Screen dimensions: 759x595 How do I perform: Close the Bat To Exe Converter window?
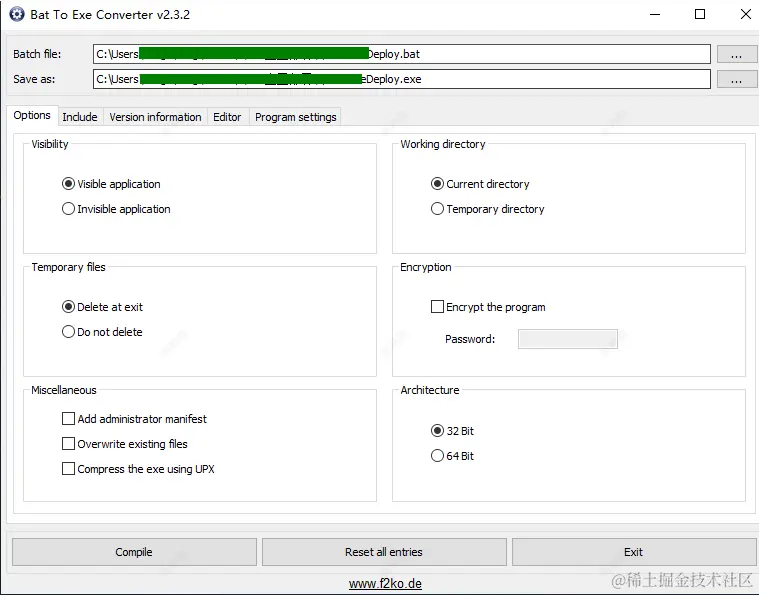[745, 15]
